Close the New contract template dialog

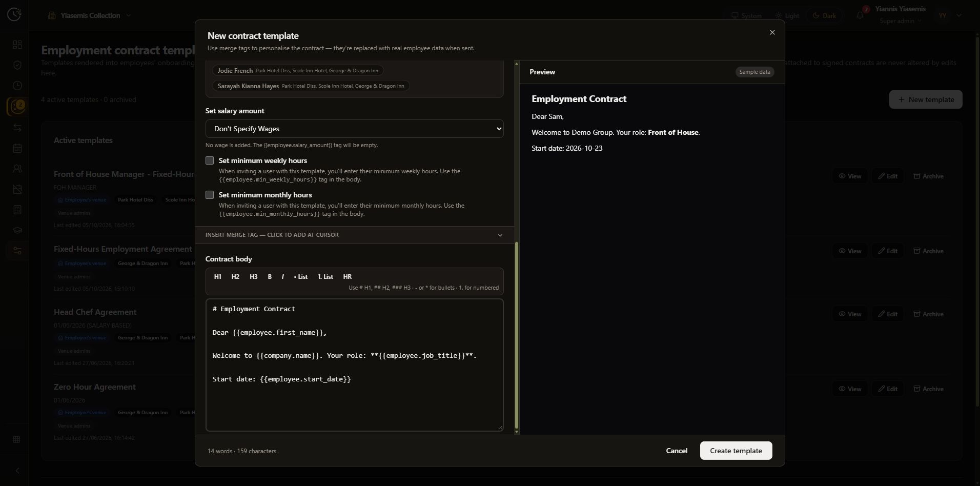772,32
